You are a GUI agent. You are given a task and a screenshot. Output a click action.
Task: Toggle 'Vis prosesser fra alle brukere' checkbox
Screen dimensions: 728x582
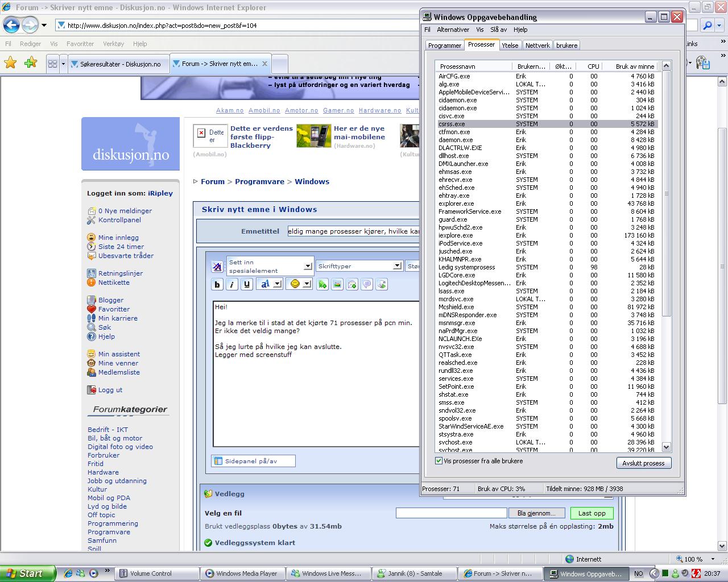point(439,461)
